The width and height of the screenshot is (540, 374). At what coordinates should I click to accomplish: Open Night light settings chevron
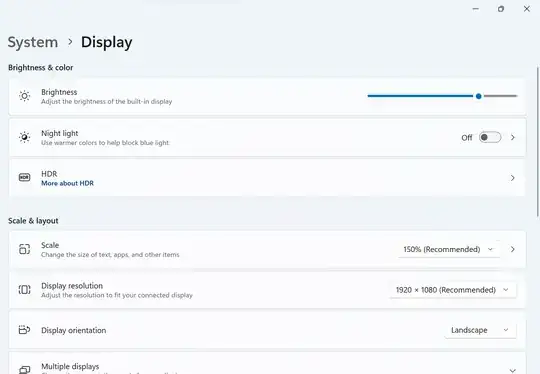pos(513,137)
